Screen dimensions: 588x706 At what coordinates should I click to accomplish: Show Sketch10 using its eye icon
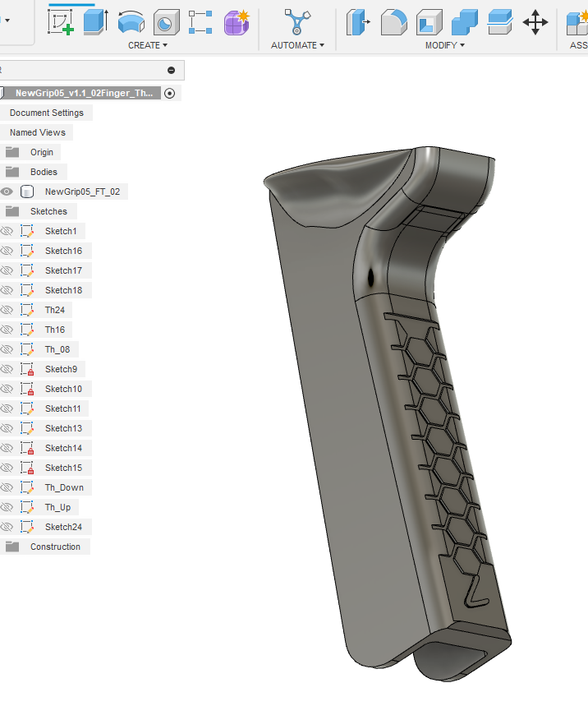coord(7,389)
